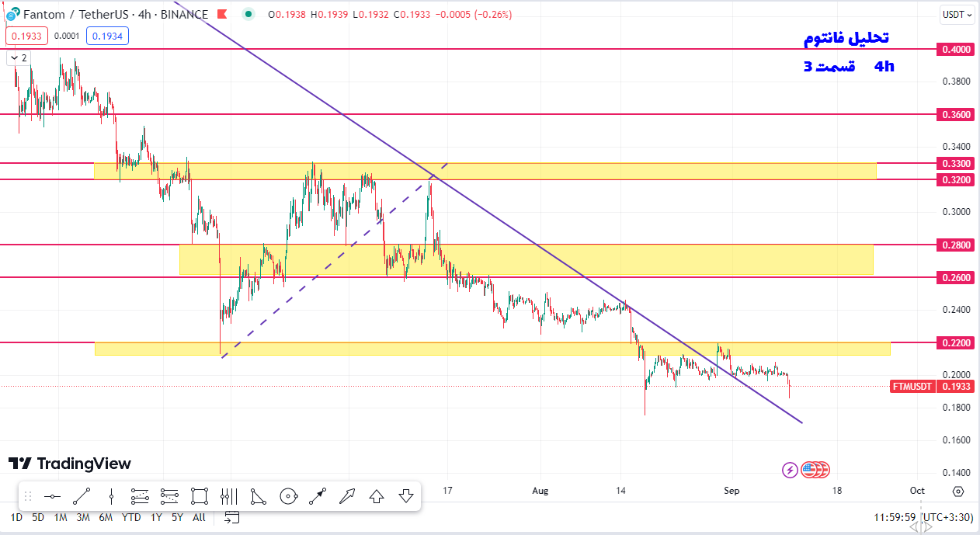
Task: Select the circle drawing tool
Action: [288, 496]
